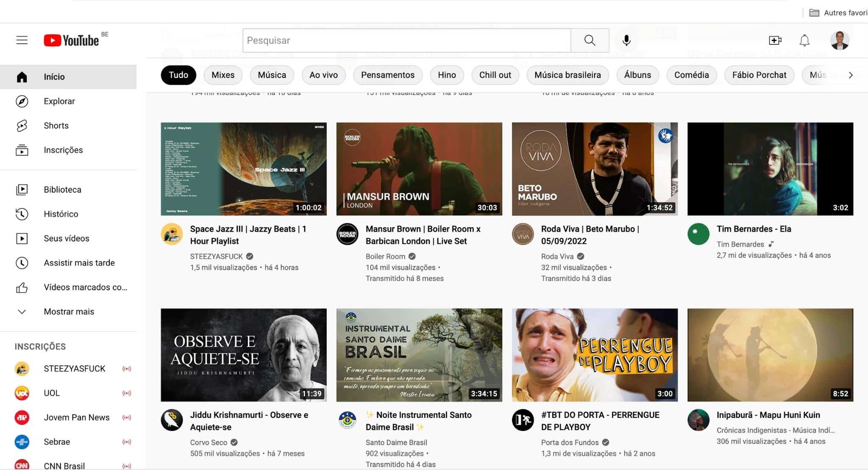Select the Pensamentos filter chip
Viewport: 868px width, 470px height.
388,75
